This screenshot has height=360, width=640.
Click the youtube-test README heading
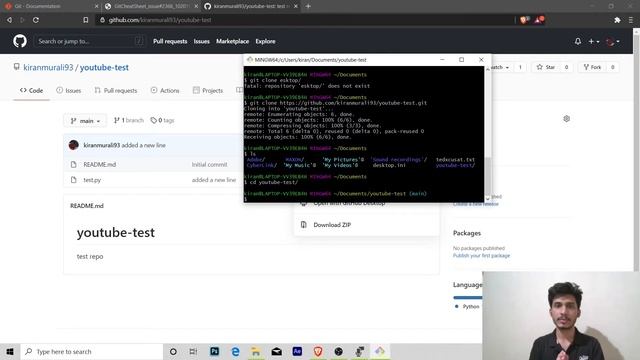coord(116,232)
